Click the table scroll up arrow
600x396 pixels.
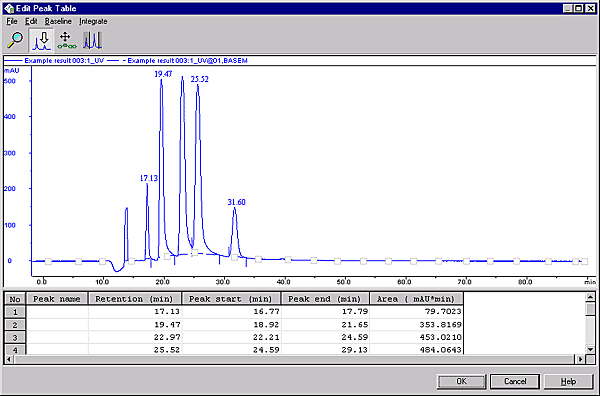click(590, 297)
